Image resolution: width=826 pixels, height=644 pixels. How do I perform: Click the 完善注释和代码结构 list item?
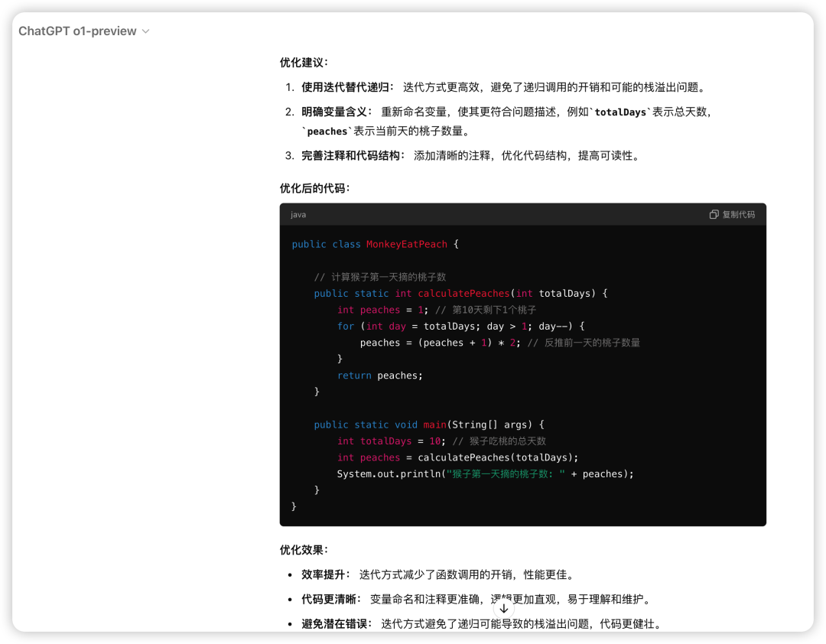pos(470,156)
